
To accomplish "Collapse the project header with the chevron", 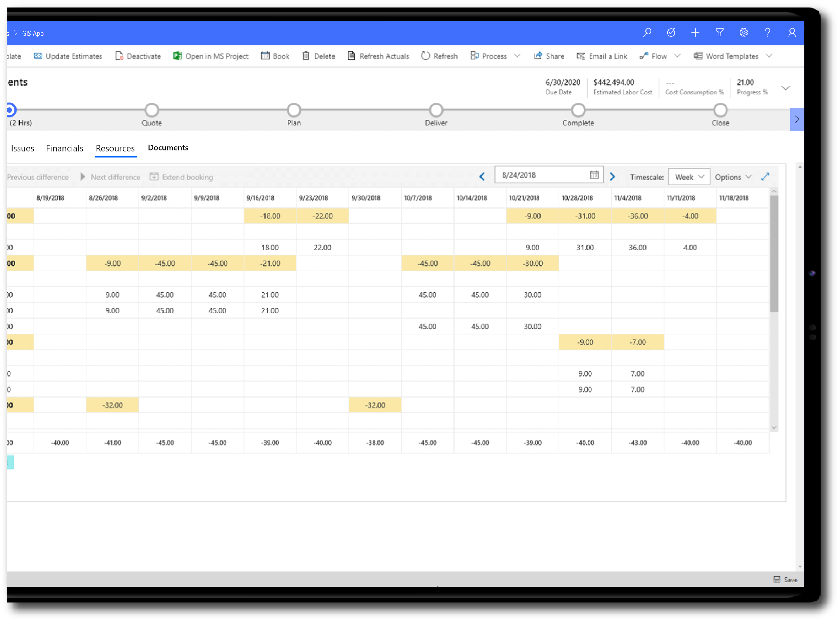I will [786, 88].
